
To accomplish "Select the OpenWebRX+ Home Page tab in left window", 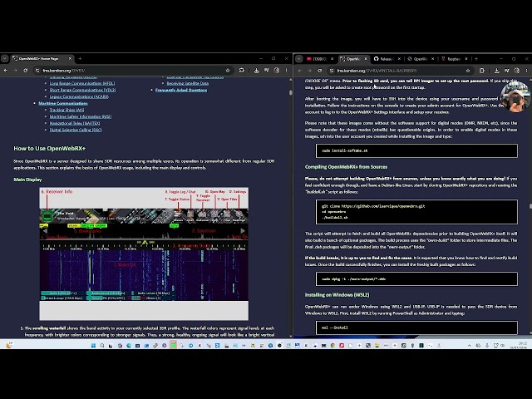I will 42,59.
